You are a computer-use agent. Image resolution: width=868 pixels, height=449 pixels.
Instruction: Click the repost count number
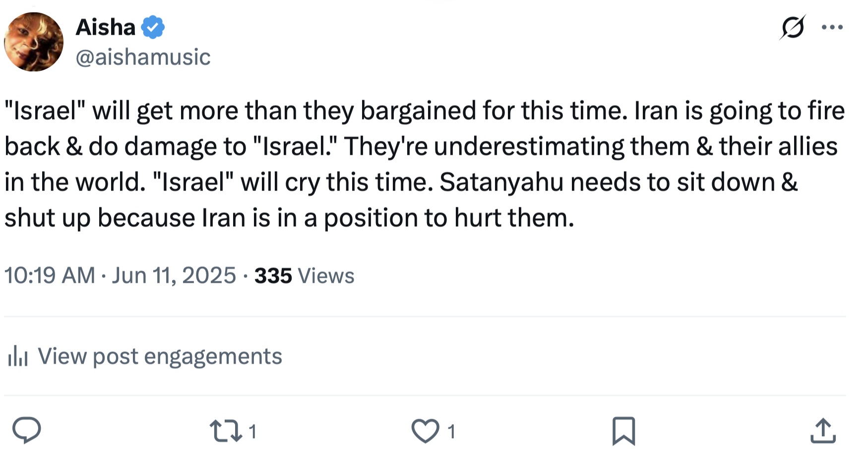pos(252,432)
